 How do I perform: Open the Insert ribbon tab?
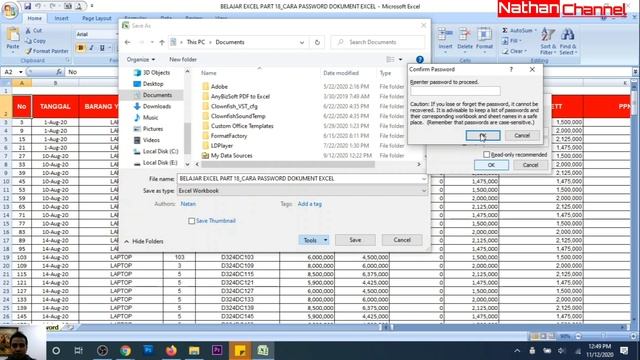[61, 18]
